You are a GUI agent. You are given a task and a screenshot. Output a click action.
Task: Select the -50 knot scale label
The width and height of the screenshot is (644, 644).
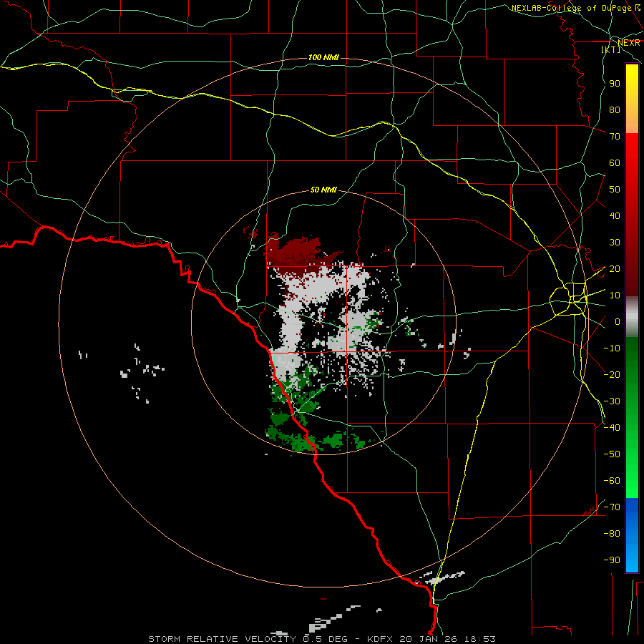tap(612, 454)
